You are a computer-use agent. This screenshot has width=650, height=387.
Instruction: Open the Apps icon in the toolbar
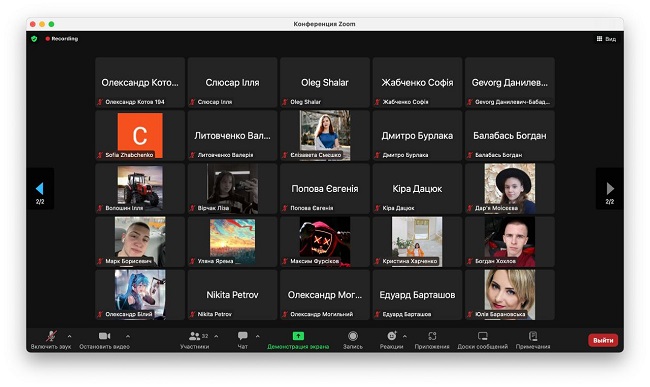pyautogui.click(x=432, y=336)
